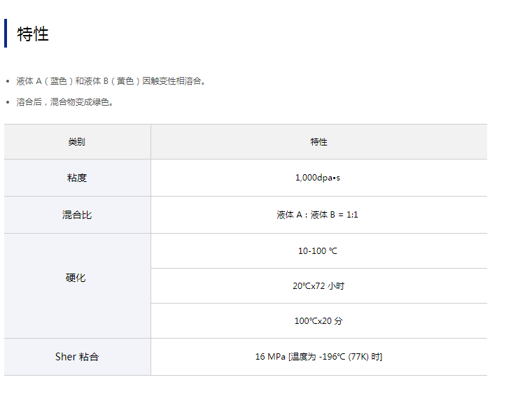The image size is (532, 396).
Task: Select the 1,000dpa•s viscosity value
Action: 318,178
